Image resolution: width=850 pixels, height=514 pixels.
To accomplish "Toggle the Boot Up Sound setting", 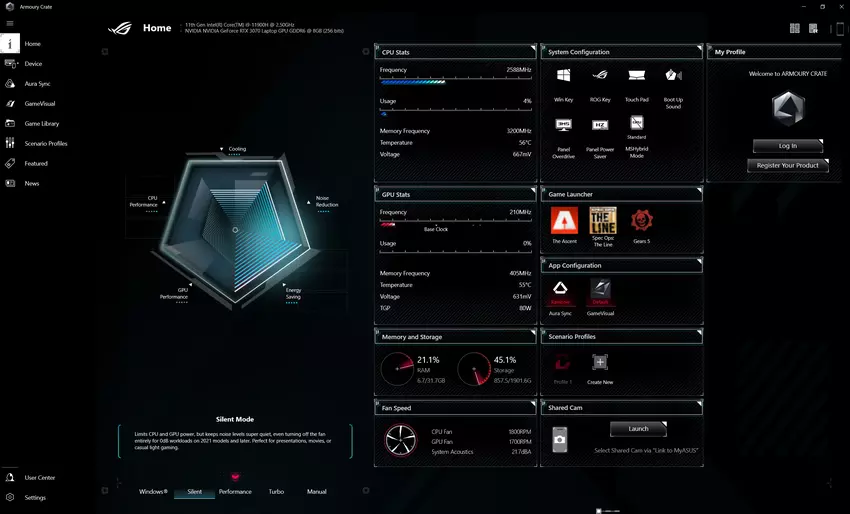I will point(673,77).
